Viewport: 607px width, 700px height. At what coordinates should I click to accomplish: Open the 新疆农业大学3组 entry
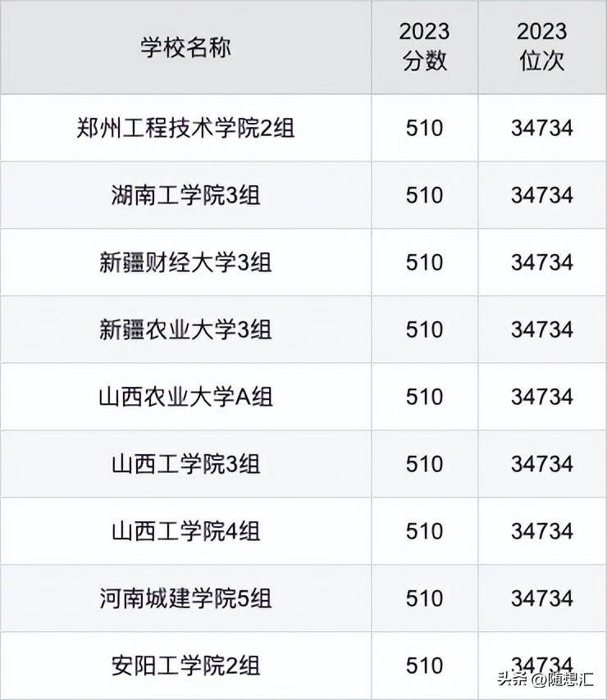tap(185, 330)
